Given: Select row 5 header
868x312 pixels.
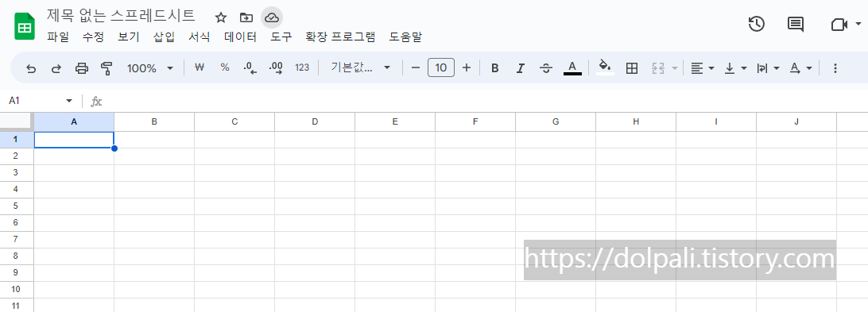Looking at the screenshot, I should (x=17, y=206).
